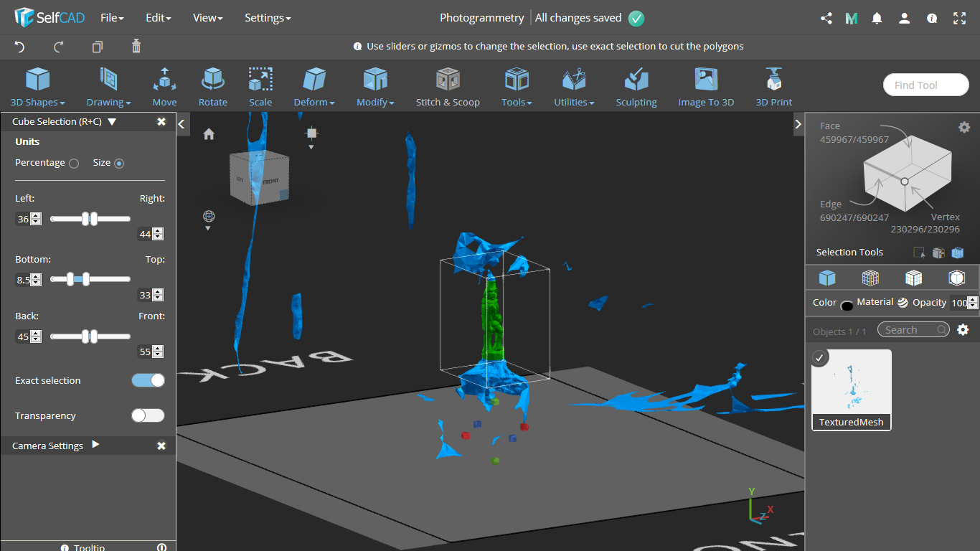Open the 3D Print tool
The width and height of the screenshot is (980, 551).
point(773,87)
